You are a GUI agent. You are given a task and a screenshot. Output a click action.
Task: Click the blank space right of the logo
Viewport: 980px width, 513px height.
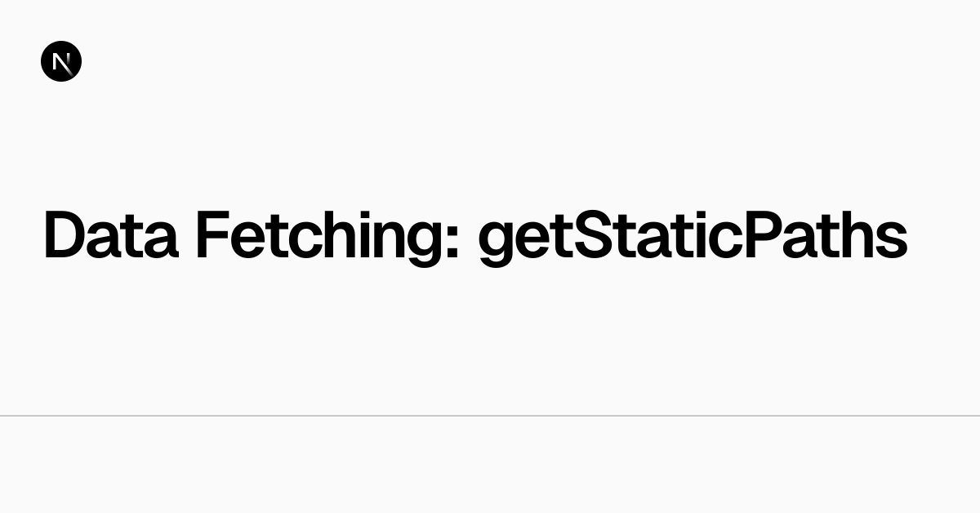click(x=490, y=62)
